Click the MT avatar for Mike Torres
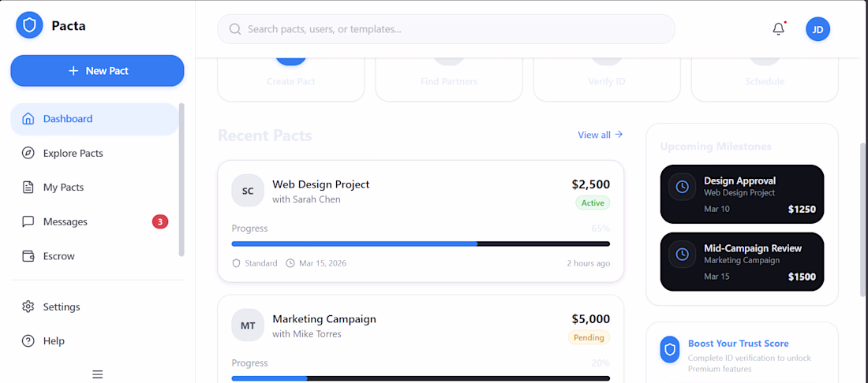Image resolution: width=868 pixels, height=383 pixels. click(248, 325)
